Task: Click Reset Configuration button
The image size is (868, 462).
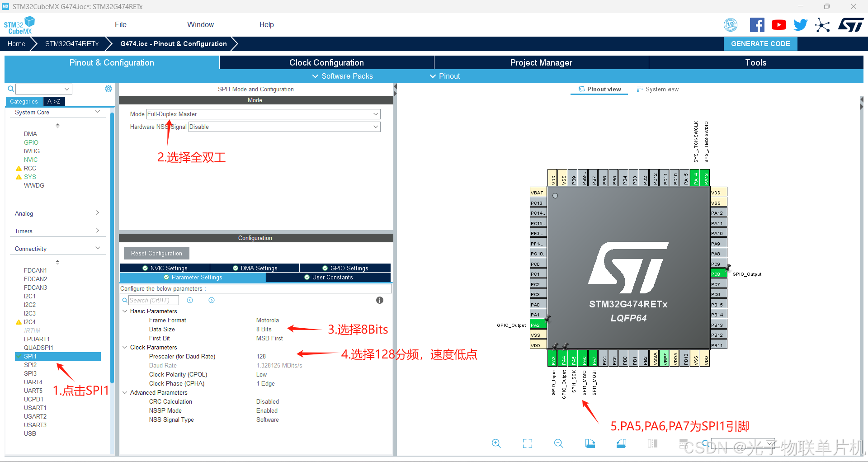Action: click(156, 253)
